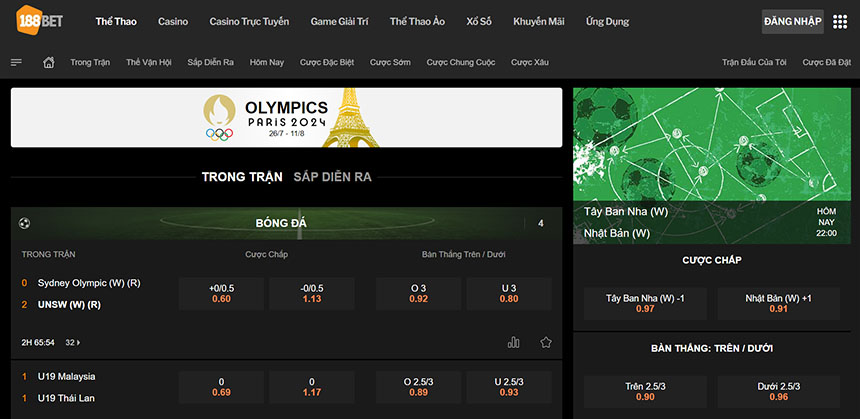Switch to SẮP DIỄN RA tab
The width and height of the screenshot is (860, 419).
click(332, 177)
